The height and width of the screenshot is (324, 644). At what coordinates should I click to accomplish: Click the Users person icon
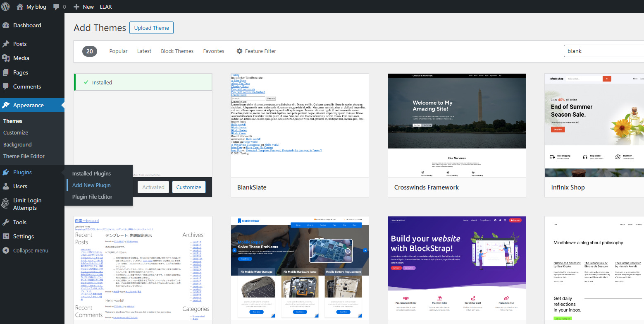(6, 186)
